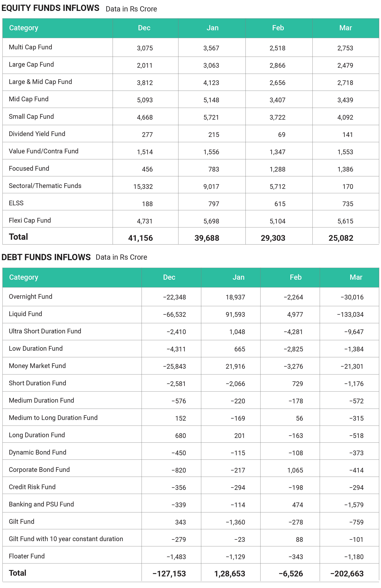The width and height of the screenshot is (381, 588).
Task: Click the Dec column header in equity table
Action: pos(144,28)
